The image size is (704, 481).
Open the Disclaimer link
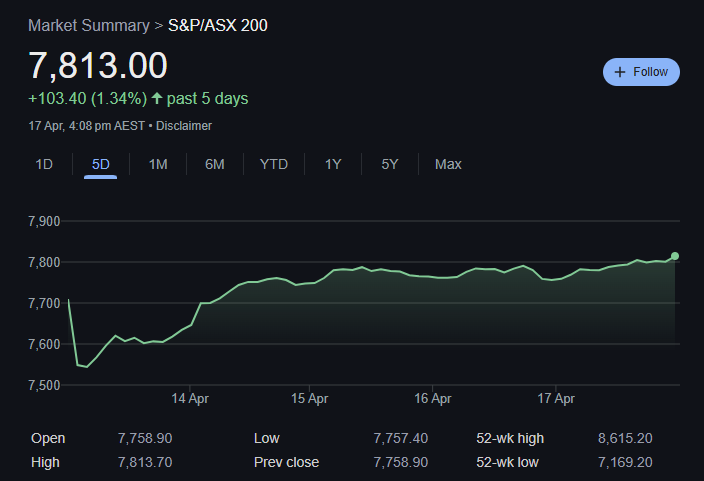coord(184,126)
